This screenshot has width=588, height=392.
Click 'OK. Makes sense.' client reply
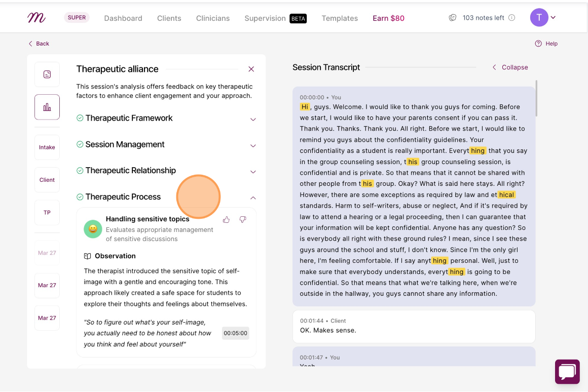coord(328,330)
